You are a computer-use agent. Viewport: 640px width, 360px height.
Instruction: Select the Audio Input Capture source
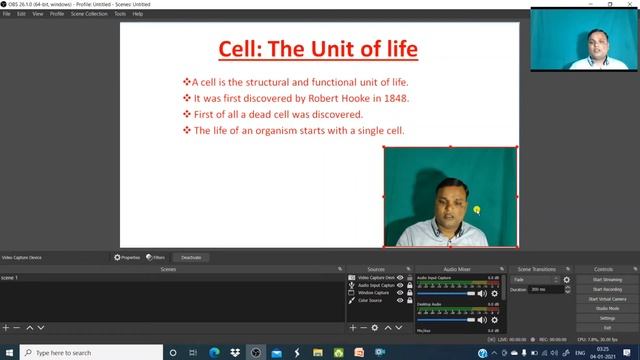[x=376, y=285]
